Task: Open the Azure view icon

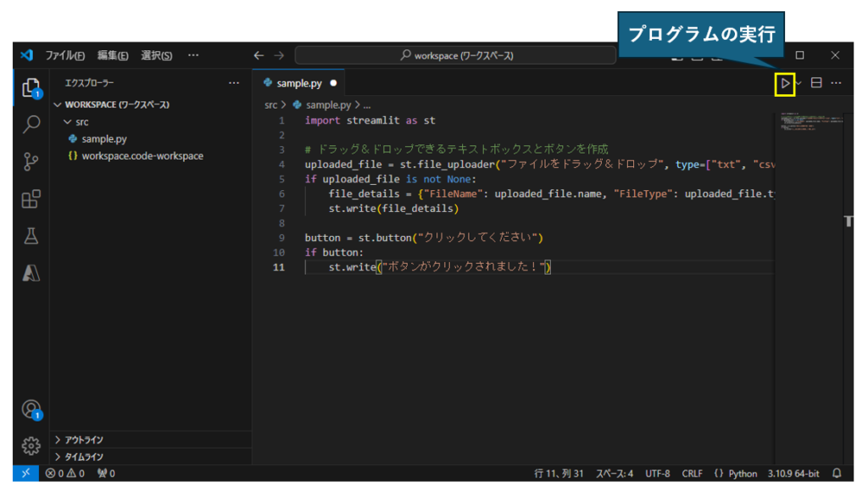Action: 31,274
